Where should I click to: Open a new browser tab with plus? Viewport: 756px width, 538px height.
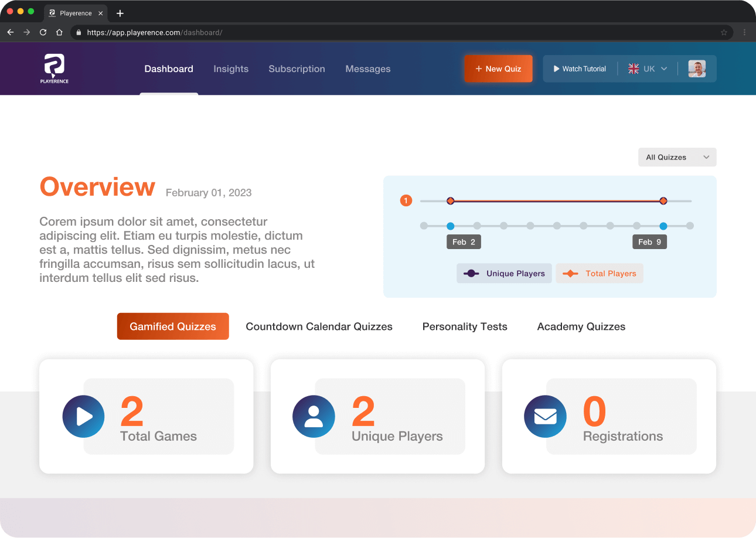point(120,13)
